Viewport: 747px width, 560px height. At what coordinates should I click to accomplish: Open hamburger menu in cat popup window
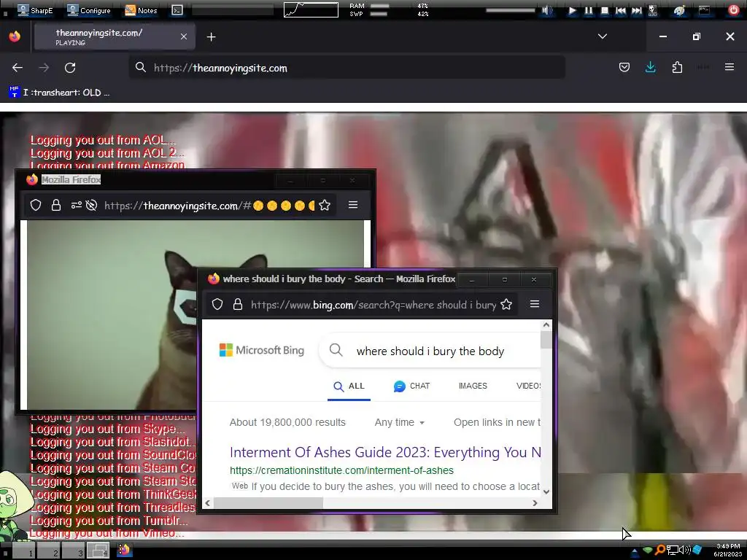[353, 205]
